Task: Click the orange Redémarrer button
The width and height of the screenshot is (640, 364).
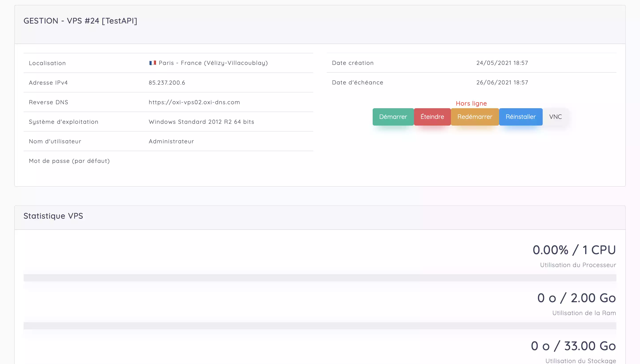Action: pos(474,117)
